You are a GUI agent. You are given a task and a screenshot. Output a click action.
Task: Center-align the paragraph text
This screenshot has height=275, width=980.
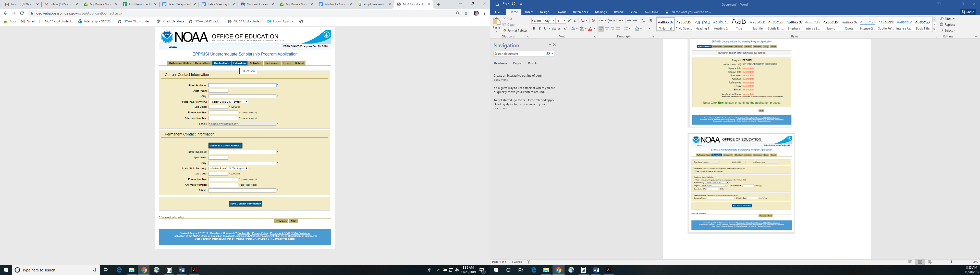point(607,29)
